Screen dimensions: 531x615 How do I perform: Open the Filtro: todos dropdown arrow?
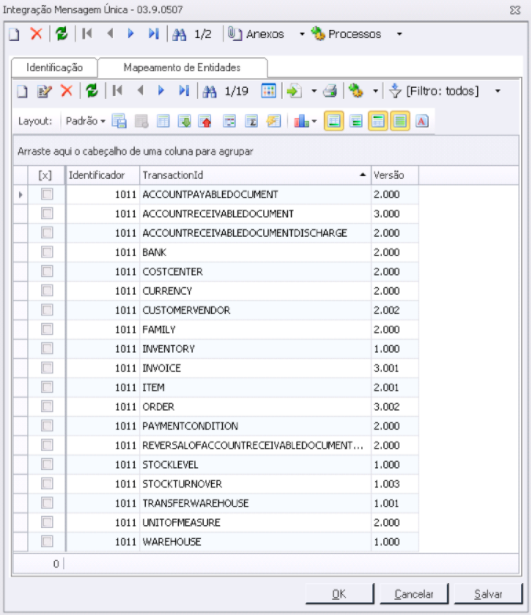pos(498,91)
